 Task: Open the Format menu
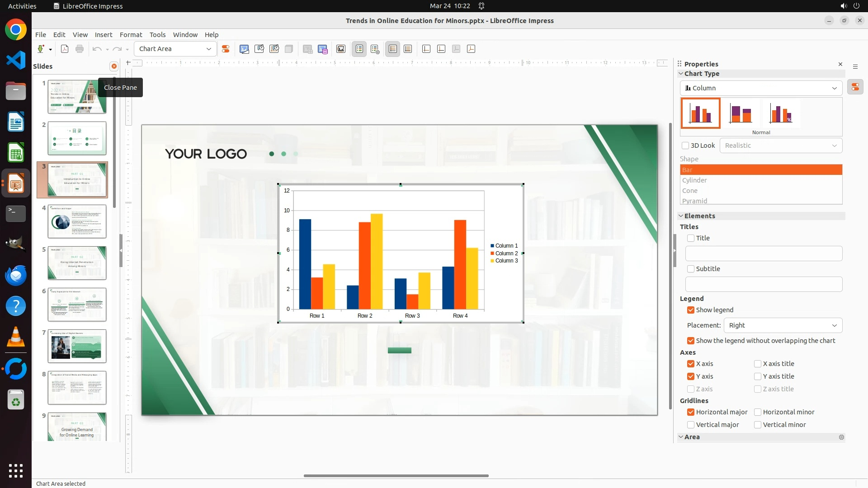(x=131, y=34)
